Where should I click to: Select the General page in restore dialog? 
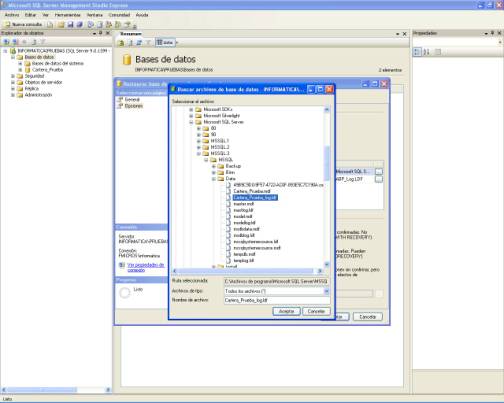pos(132,100)
